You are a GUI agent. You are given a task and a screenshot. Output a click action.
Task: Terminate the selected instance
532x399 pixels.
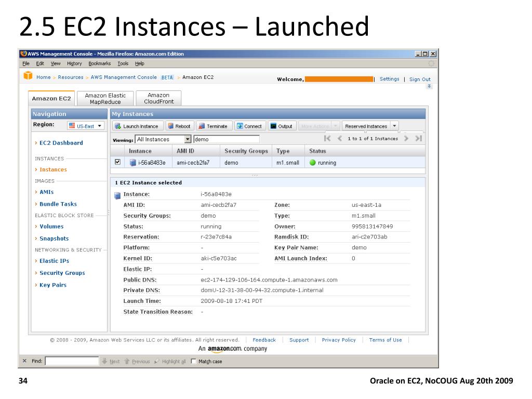tap(214, 126)
